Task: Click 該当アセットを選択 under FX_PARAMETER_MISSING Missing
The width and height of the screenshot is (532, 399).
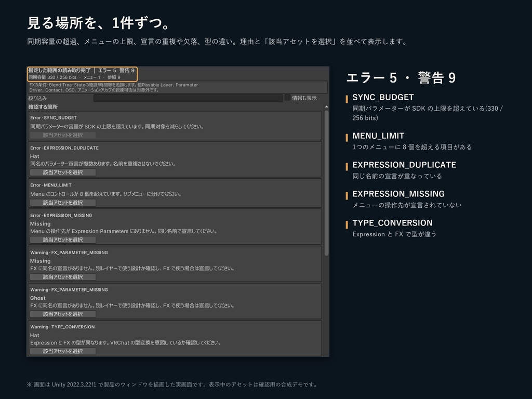Action: [63, 277]
